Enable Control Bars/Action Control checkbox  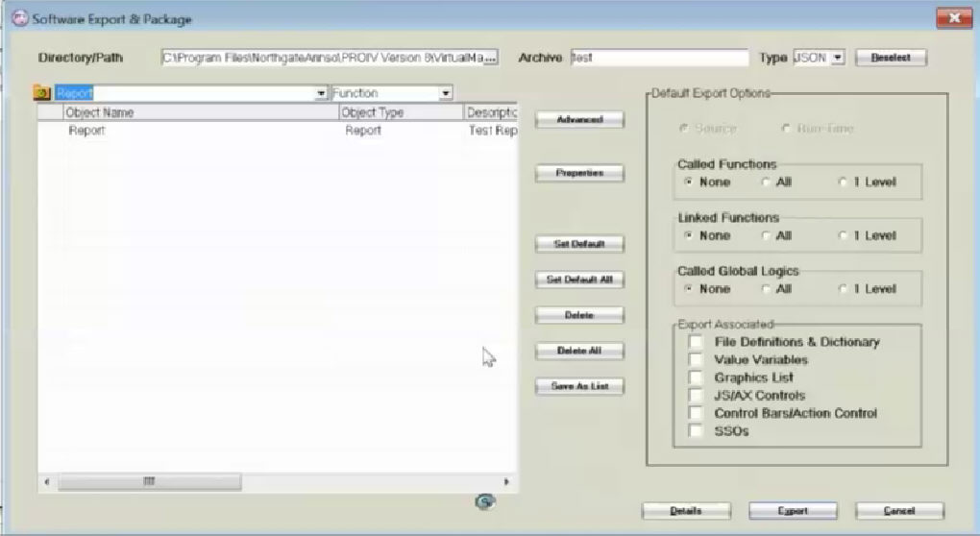[x=695, y=413]
